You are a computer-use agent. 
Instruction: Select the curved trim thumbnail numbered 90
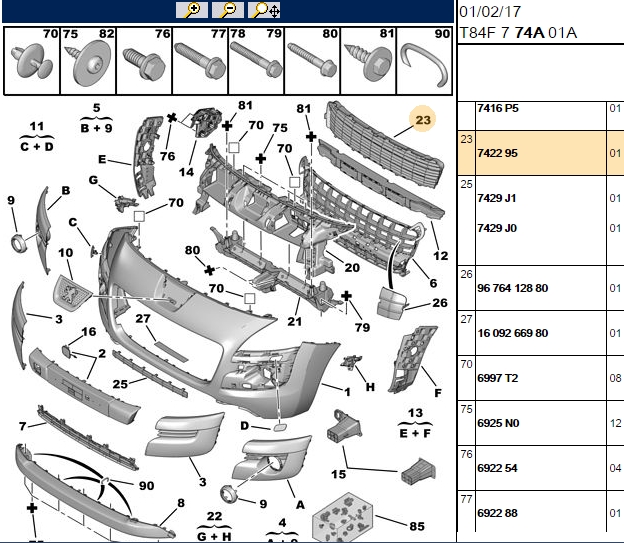pyautogui.click(x=425, y=61)
